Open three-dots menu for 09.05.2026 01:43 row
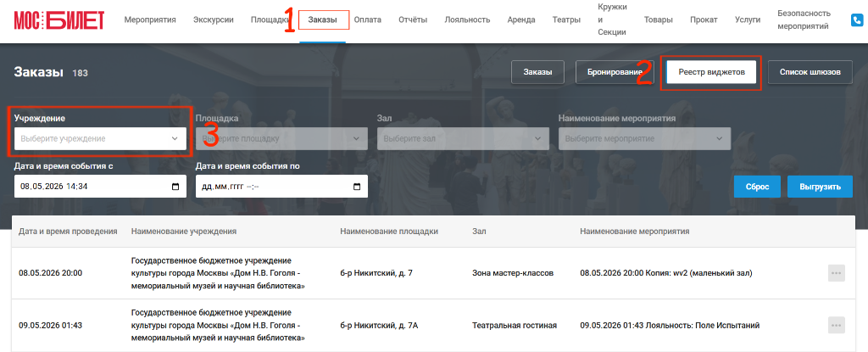 (837, 326)
